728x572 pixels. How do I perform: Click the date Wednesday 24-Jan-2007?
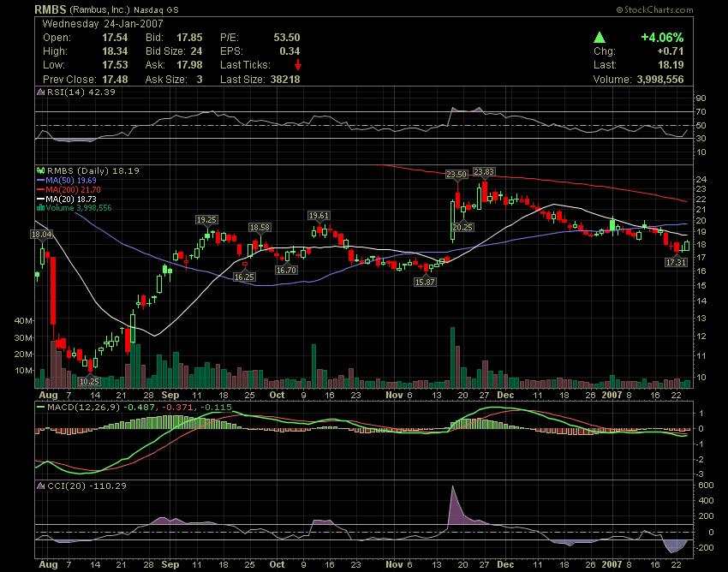[x=103, y=24]
